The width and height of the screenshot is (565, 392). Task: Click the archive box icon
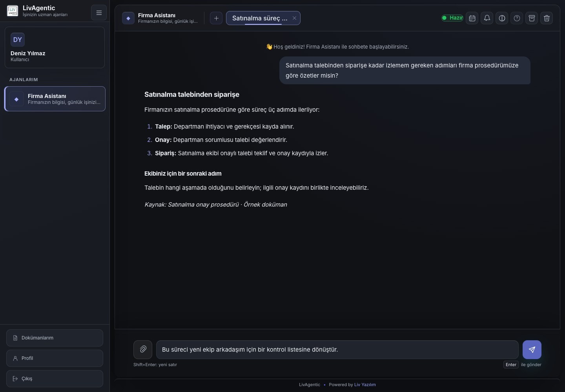pyautogui.click(x=532, y=18)
